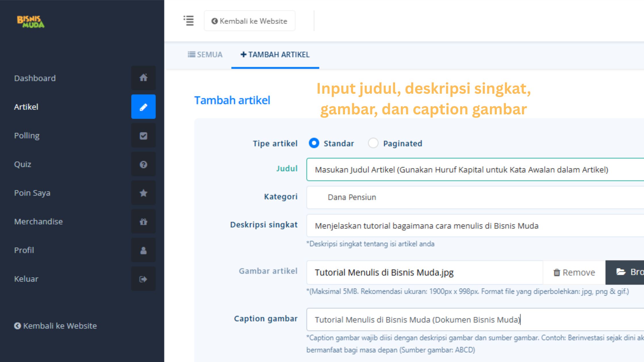Click the Deskripsi singkat hint text

coord(370,244)
